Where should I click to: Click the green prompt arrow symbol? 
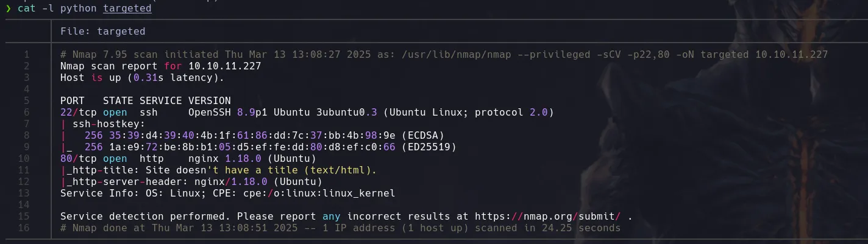coord(9,9)
